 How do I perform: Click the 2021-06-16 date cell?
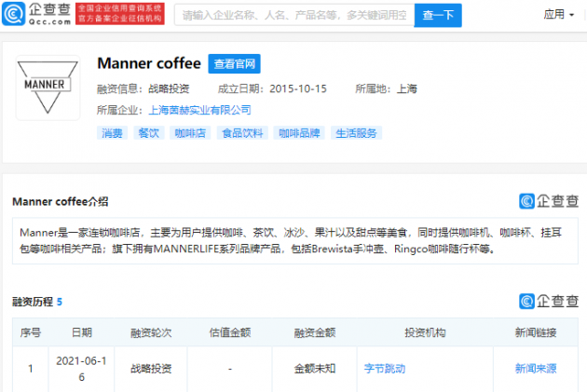click(81, 369)
